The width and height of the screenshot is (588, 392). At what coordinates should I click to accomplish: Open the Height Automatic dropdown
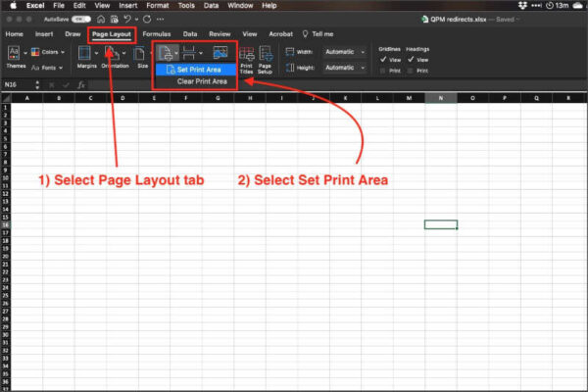click(344, 68)
